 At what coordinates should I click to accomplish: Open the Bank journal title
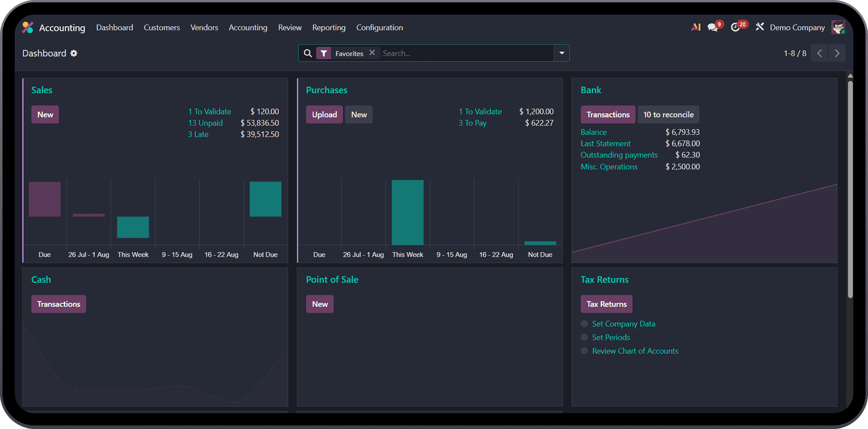591,90
